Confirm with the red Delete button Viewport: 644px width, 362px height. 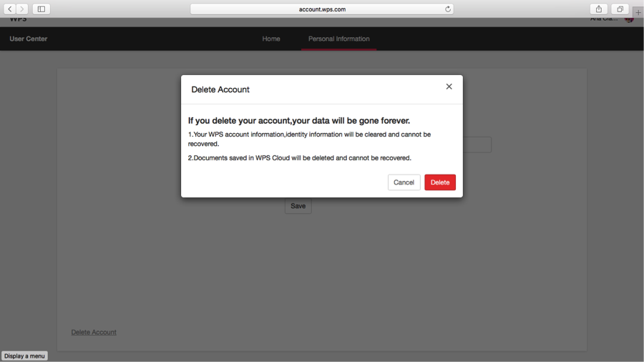pos(440,182)
